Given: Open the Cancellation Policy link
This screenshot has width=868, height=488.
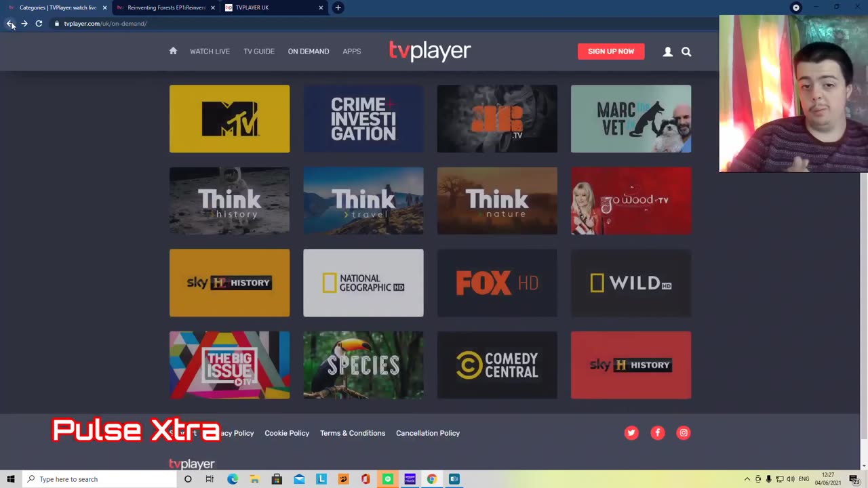Looking at the screenshot, I should [x=428, y=433].
